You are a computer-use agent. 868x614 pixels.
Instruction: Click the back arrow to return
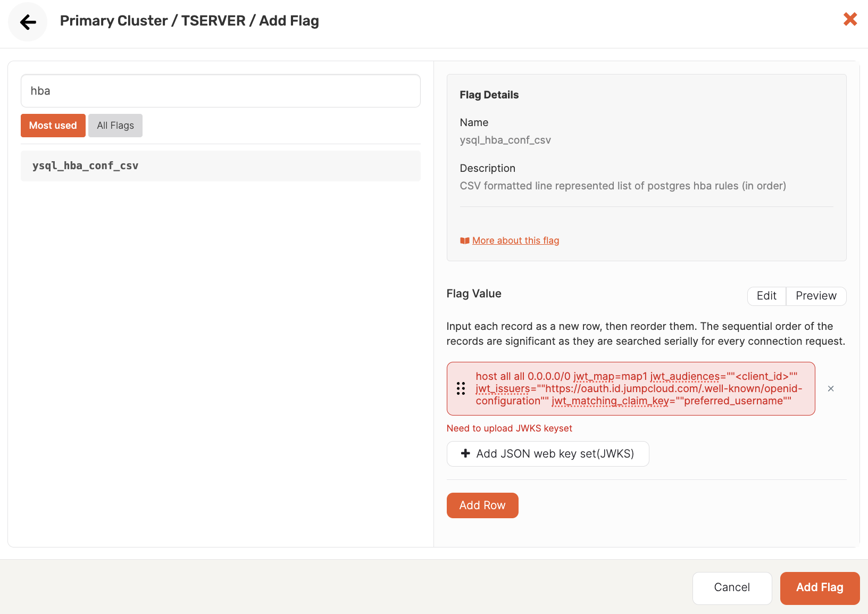[x=27, y=21]
